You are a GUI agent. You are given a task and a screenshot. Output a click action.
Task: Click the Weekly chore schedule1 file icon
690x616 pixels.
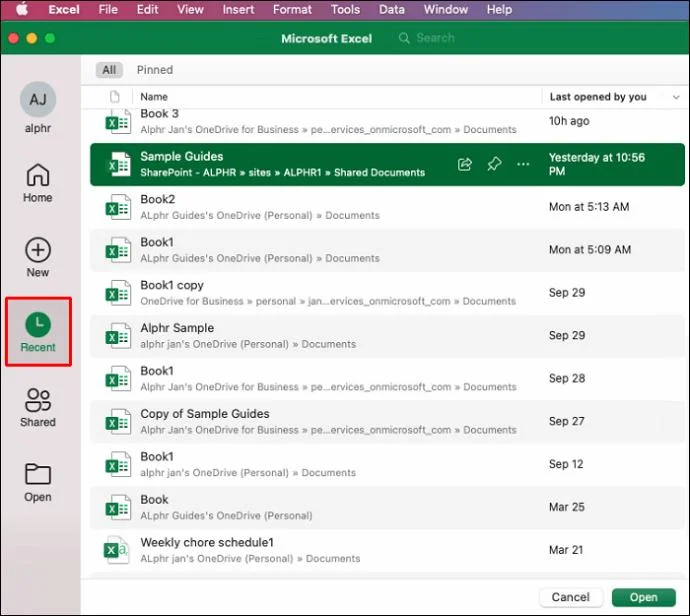click(x=116, y=550)
